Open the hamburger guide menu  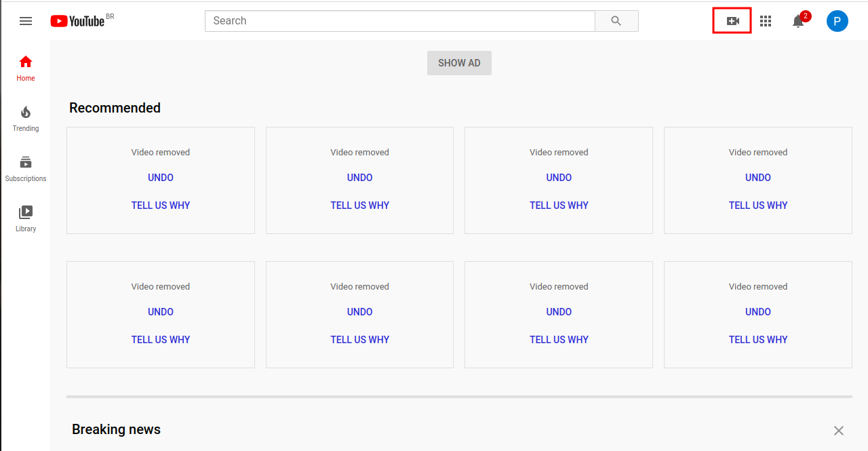26,21
